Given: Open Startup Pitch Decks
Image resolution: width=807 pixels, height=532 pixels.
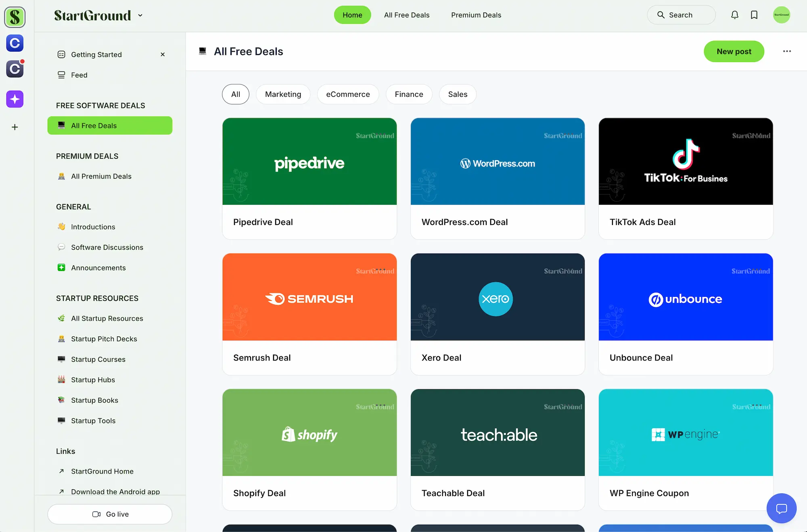Looking at the screenshot, I should tap(110, 339).
